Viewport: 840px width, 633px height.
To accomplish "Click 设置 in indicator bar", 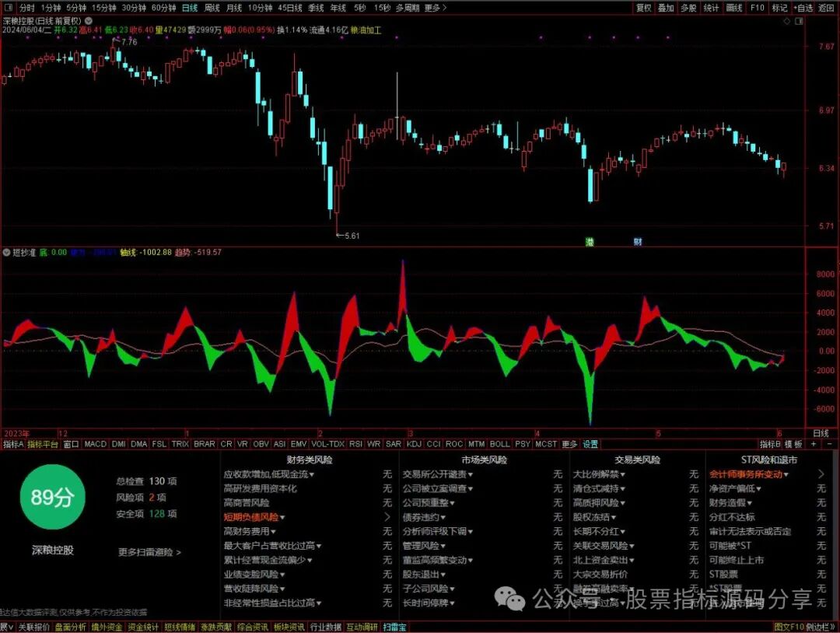I will point(590,444).
